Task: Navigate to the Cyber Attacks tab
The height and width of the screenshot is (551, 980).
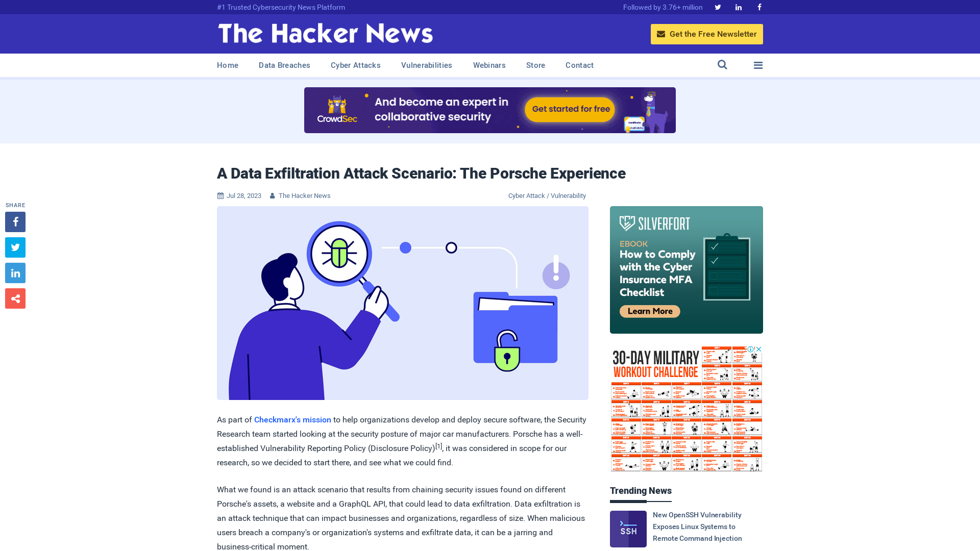Action: (355, 65)
